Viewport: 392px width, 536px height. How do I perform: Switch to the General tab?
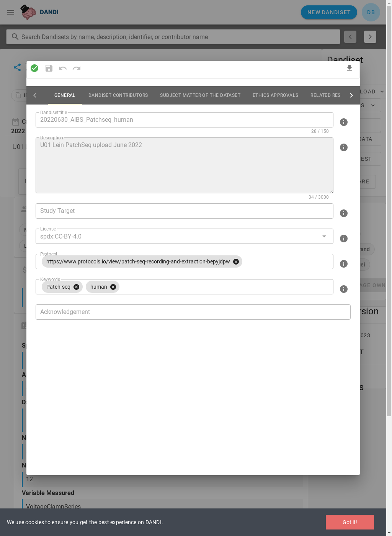pyautogui.click(x=65, y=95)
